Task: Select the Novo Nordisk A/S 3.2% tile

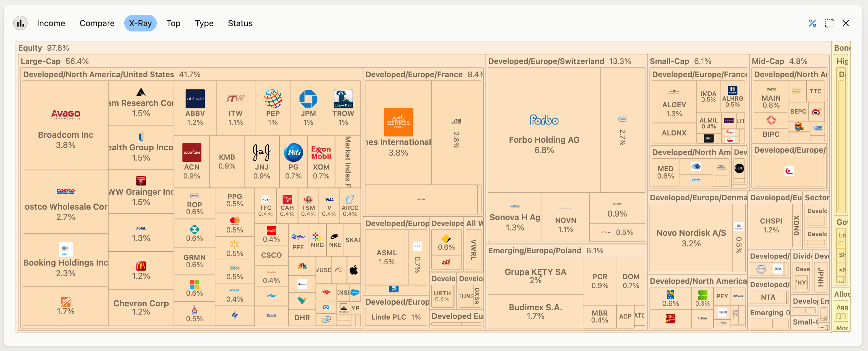Action: [691, 238]
